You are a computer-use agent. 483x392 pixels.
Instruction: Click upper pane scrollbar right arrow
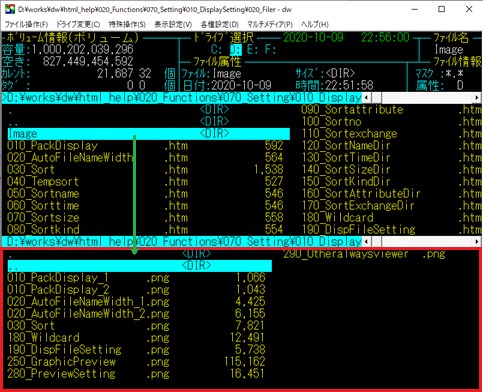click(x=477, y=98)
